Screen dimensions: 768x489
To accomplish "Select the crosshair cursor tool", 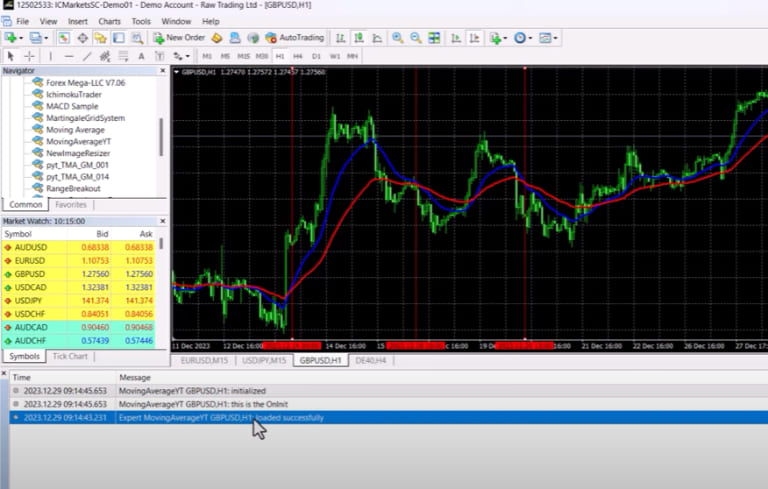I will 29,56.
